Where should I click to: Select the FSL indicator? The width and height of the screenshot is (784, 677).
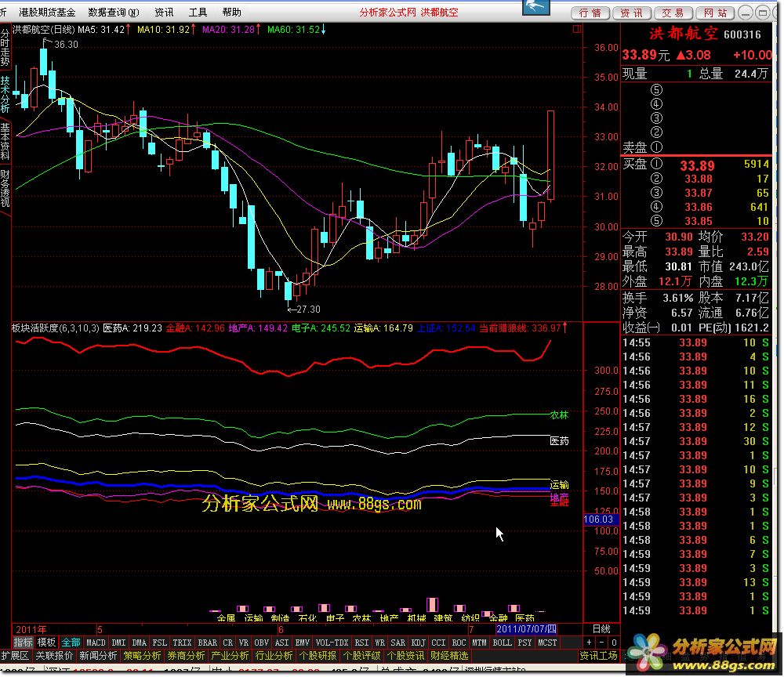coord(159,643)
